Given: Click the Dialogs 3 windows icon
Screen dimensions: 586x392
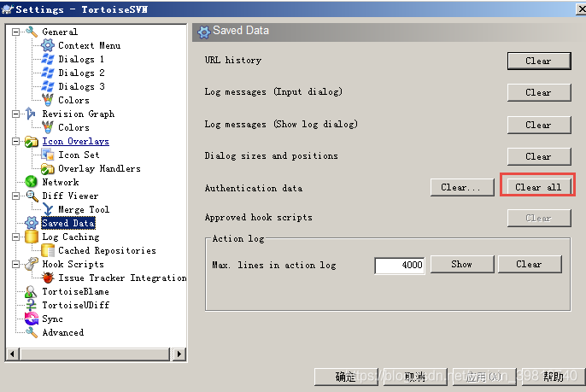Looking at the screenshot, I should pos(48,86).
